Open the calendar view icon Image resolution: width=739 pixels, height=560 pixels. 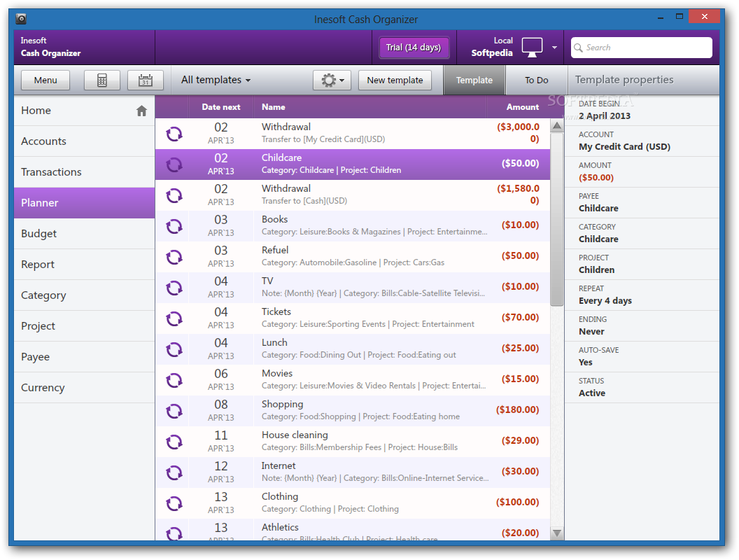(145, 80)
